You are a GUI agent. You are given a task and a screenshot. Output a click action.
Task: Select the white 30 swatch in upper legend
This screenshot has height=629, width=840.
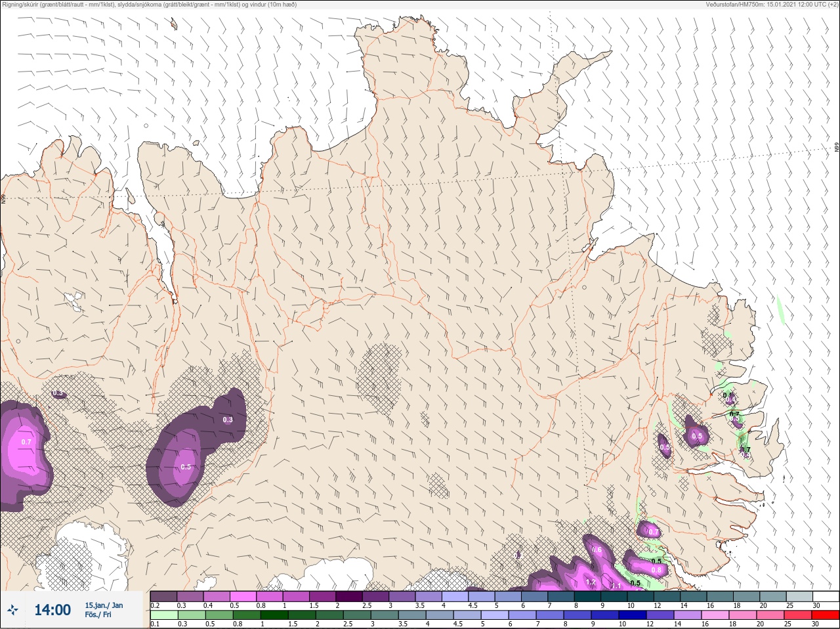826,596
